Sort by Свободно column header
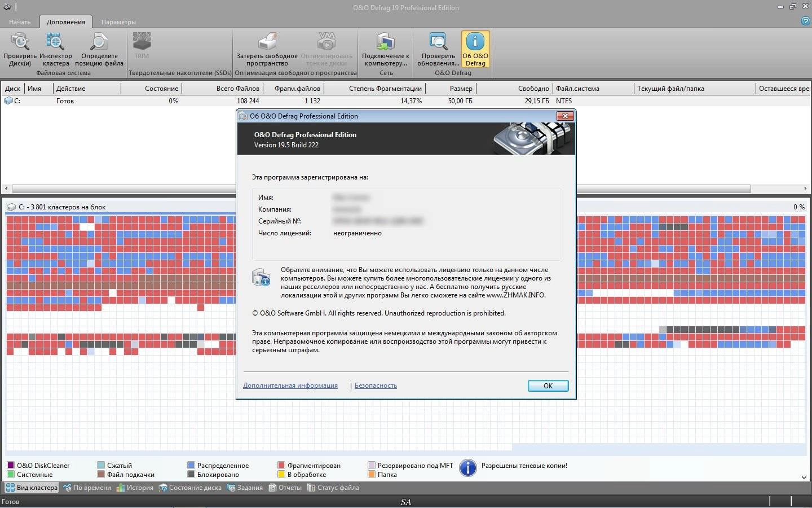This screenshot has height=508, width=812. (515, 89)
